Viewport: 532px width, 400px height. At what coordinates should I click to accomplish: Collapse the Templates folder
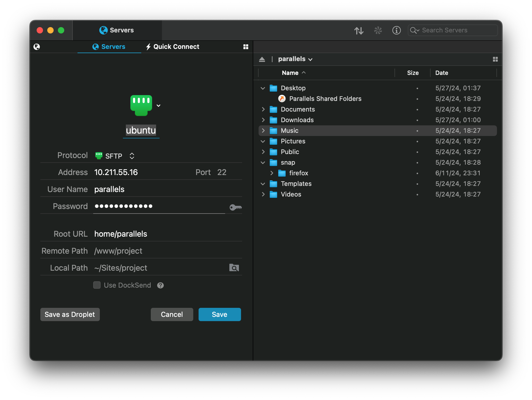coord(263,184)
